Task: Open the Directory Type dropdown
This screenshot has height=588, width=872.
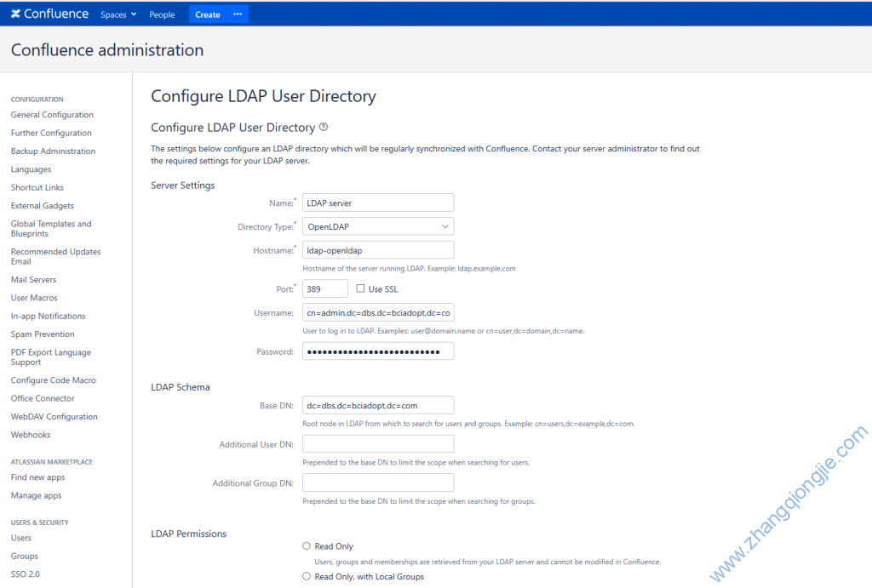Action: tap(377, 226)
